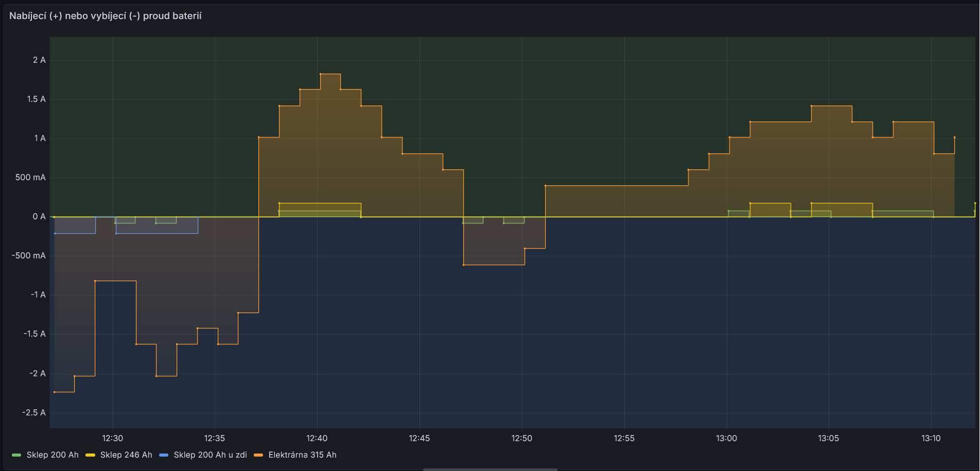Viewport: 980px width, 471px height.
Task: Isolate the Sklep 246 Ah legend label
Action: (x=126, y=455)
